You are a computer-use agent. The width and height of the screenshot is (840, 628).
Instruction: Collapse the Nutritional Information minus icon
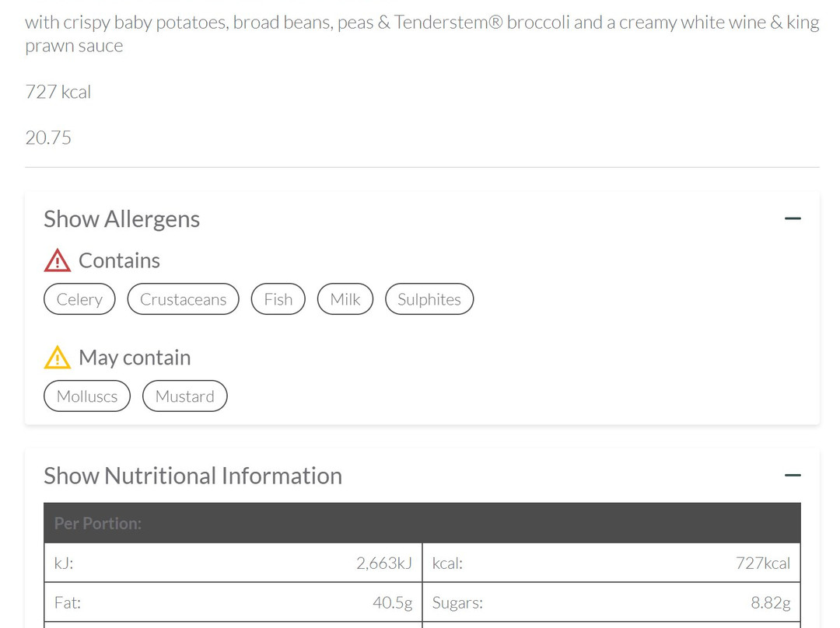pos(793,475)
